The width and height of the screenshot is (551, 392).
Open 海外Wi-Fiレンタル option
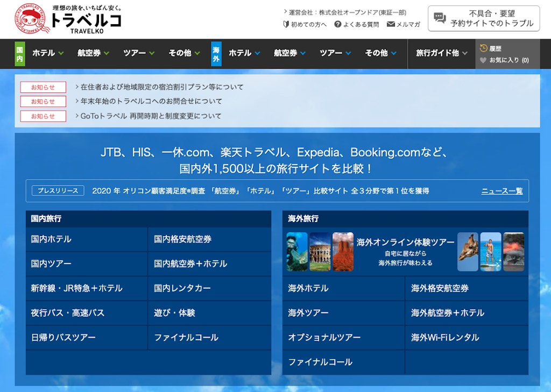467,338
